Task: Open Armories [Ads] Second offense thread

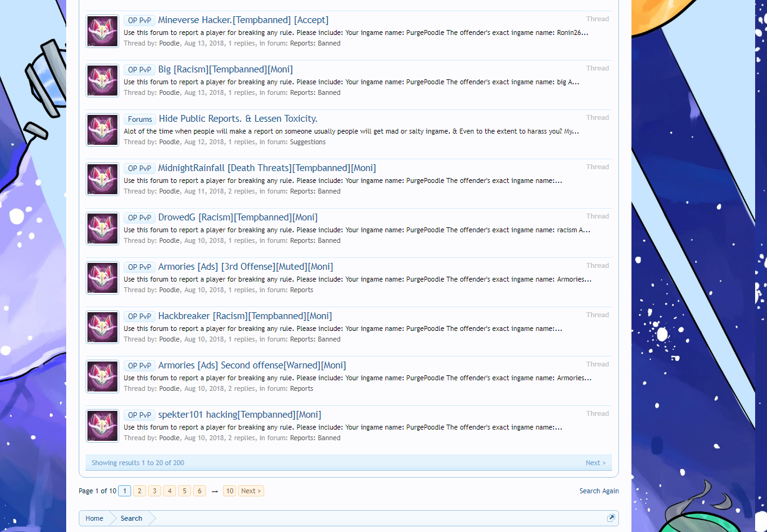Action: click(252, 365)
